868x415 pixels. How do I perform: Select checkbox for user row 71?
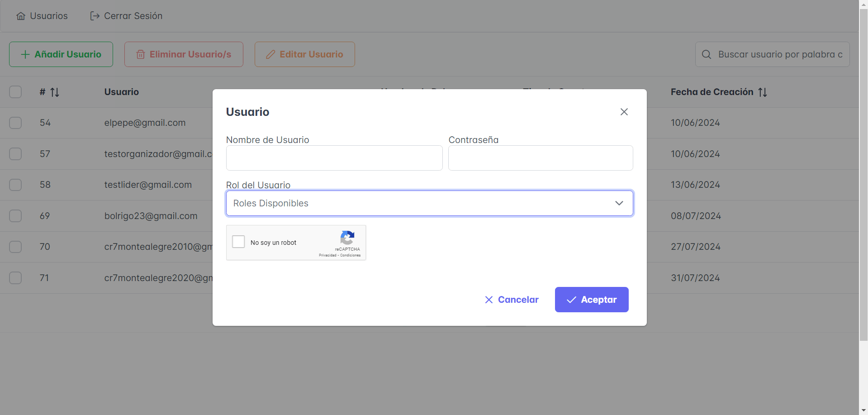(x=15, y=278)
